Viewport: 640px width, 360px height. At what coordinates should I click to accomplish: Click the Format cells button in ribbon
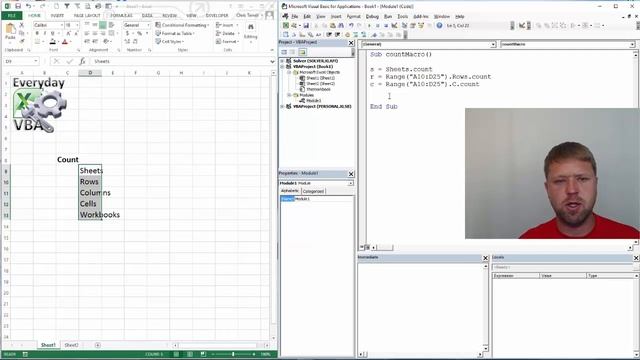pyautogui.click(x=228, y=42)
